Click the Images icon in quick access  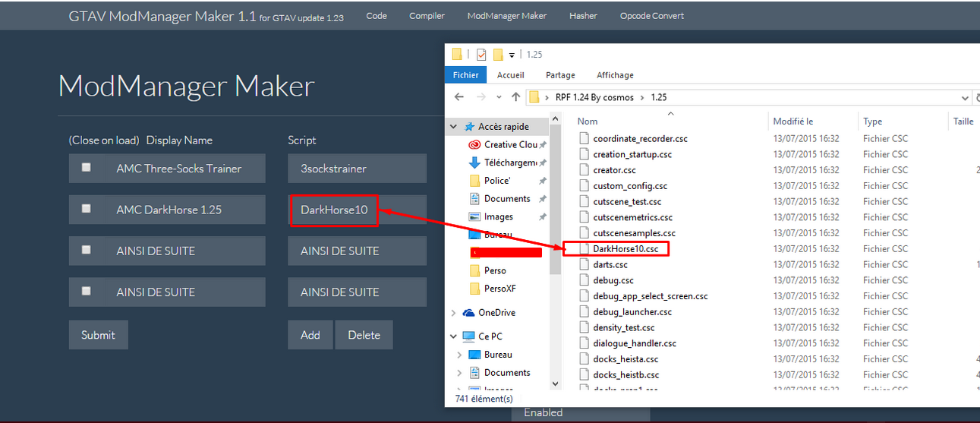click(474, 217)
